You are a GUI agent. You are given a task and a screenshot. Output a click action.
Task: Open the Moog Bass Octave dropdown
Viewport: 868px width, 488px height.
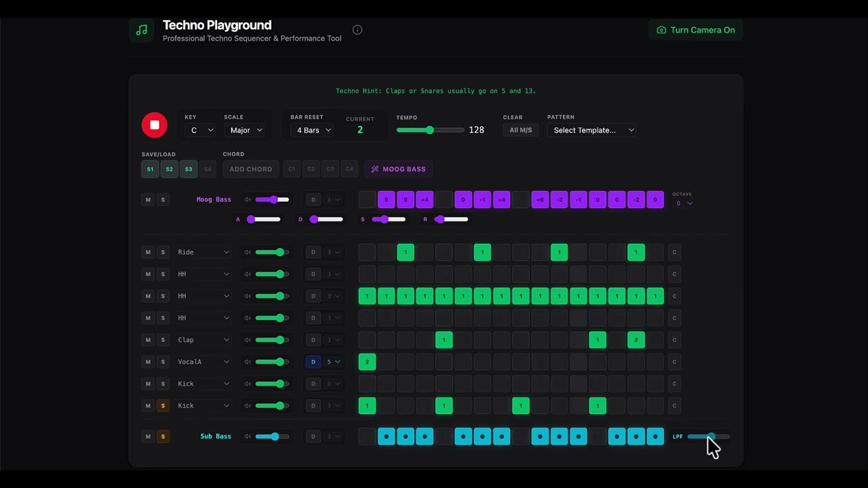coord(684,203)
